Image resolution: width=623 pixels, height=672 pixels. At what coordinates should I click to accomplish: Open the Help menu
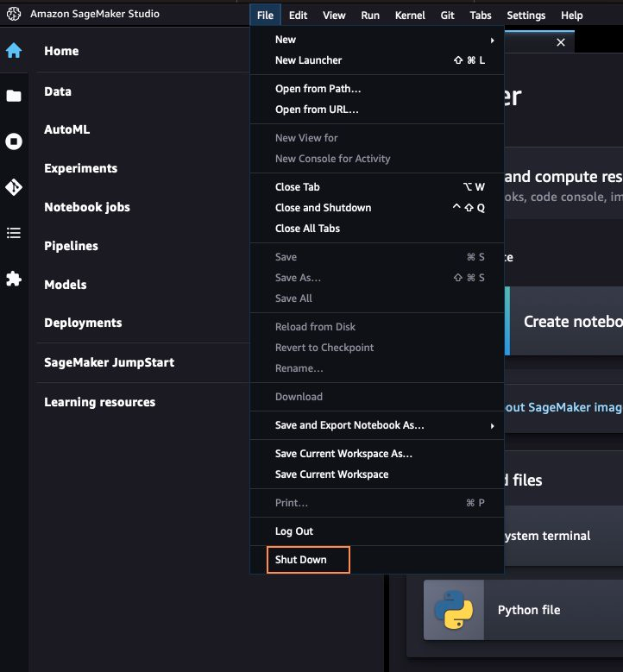click(x=571, y=15)
